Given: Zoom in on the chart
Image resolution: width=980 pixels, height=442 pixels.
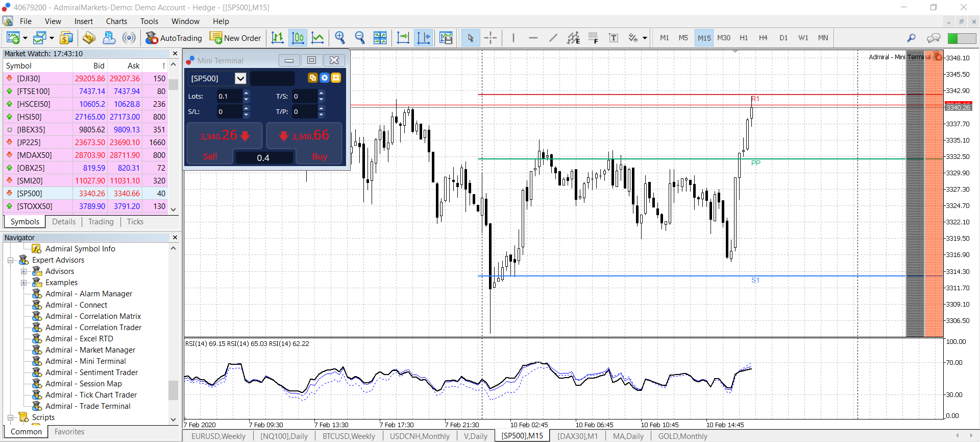Looking at the screenshot, I should coord(340,38).
